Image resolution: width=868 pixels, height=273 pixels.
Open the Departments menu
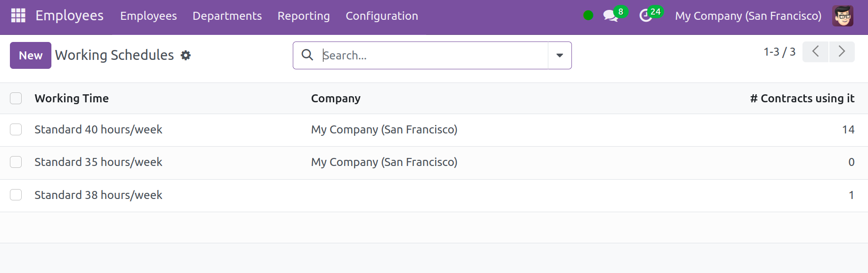pyautogui.click(x=227, y=16)
